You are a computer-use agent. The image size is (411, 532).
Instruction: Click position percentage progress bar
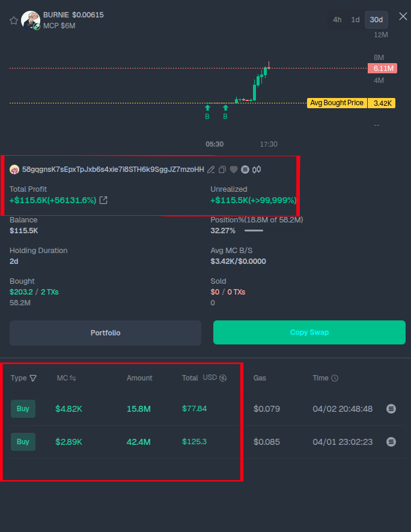pyautogui.click(x=254, y=231)
